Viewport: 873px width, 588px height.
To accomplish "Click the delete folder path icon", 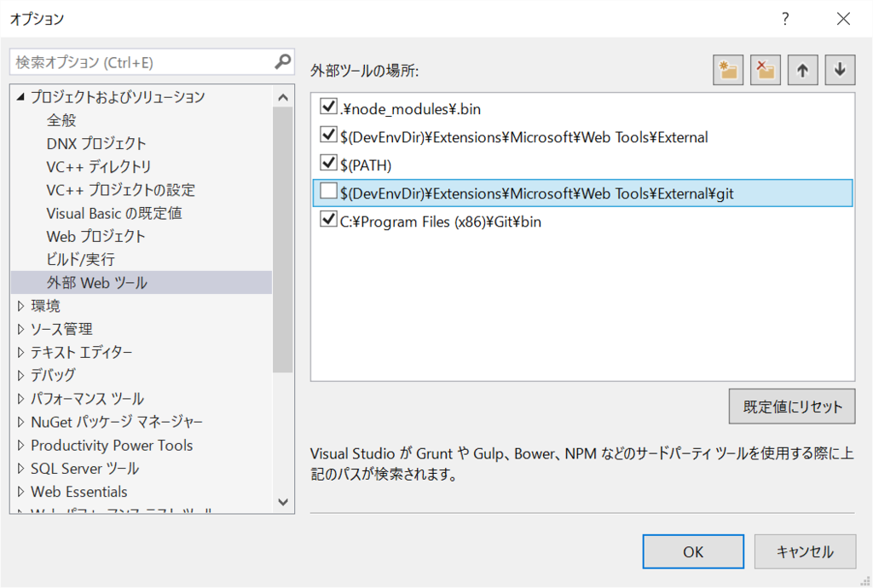I will [766, 70].
